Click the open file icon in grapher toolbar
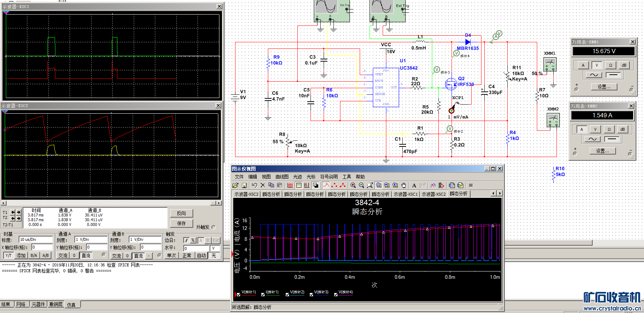This screenshot has width=644, height=313. 235,185
